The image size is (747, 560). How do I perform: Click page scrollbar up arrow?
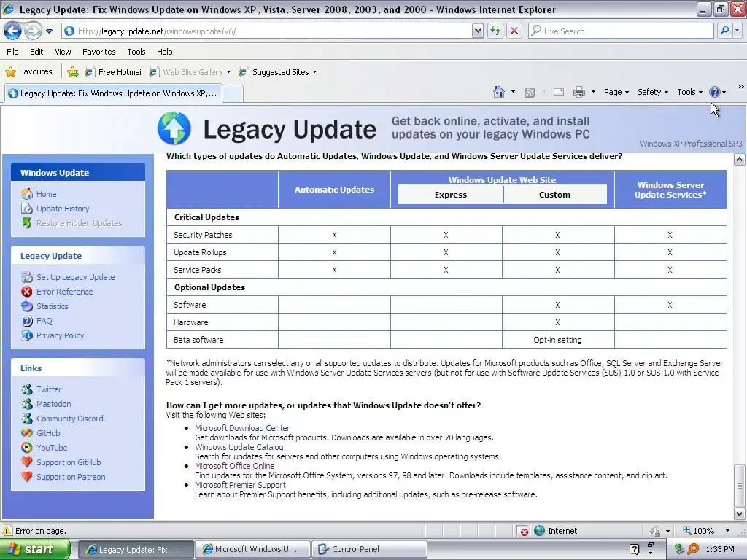(740, 160)
